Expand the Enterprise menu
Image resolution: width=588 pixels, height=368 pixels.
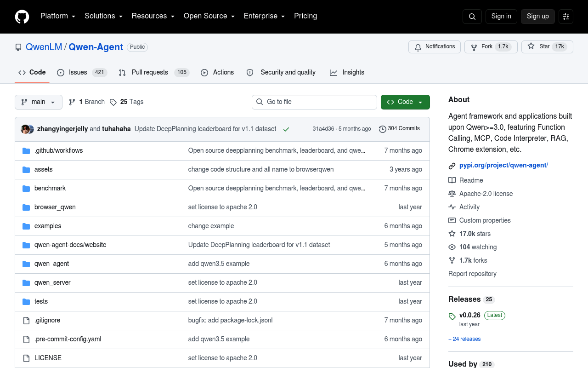(264, 16)
